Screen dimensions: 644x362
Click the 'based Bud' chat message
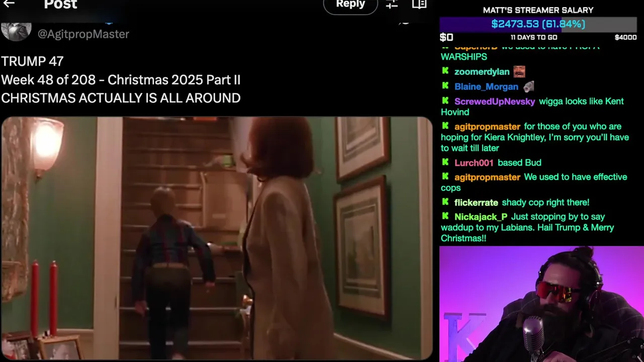coord(519,163)
